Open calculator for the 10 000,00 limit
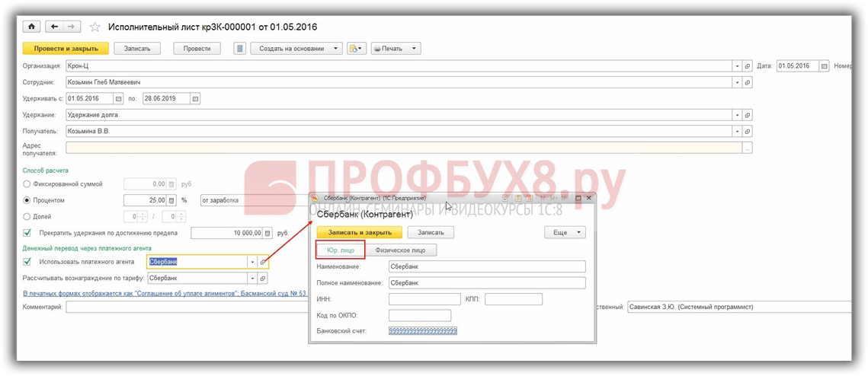The width and height of the screenshot is (868, 376). click(x=268, y=234)
